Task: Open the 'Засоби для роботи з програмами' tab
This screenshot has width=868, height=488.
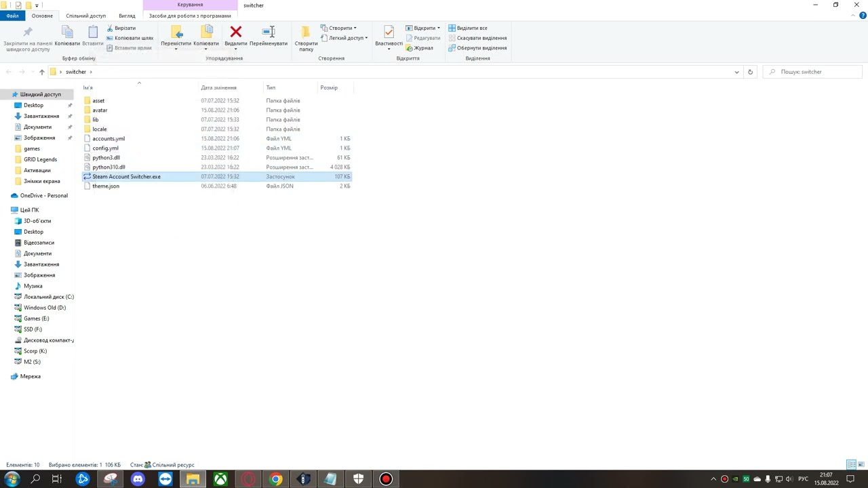Action: [x=190, y=16]
